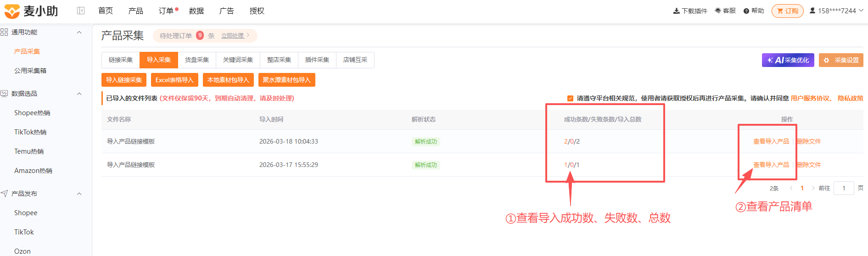This screenshot has width=868, height=256.
Task: Click the 数据选品 chart icon
Action: 5,94
